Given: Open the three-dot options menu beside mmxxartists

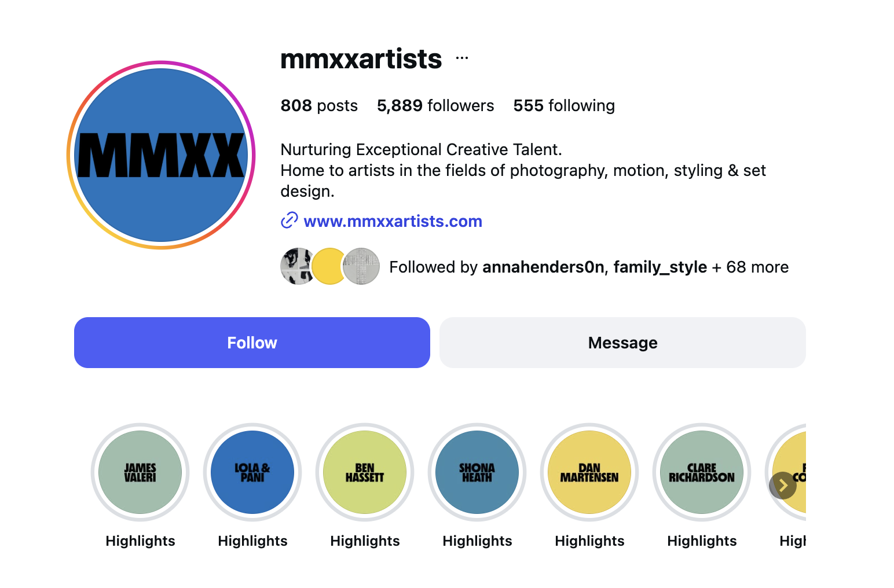Looking at the screenshot, I should pos(462,58).
